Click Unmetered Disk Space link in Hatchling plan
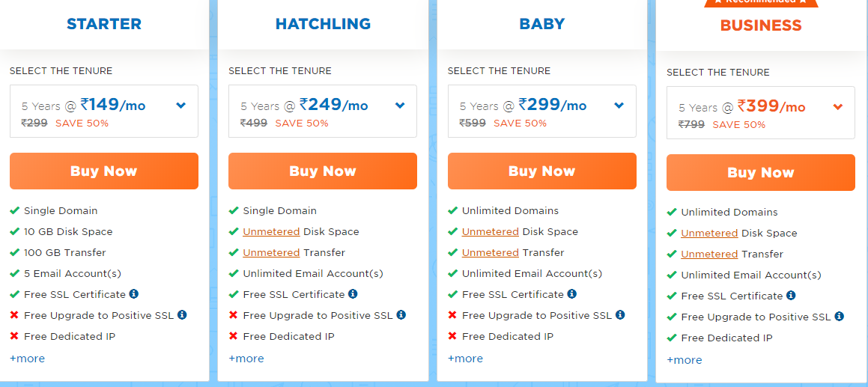The width and height of the screenshot is (868, 387). (x=271, y=231)
